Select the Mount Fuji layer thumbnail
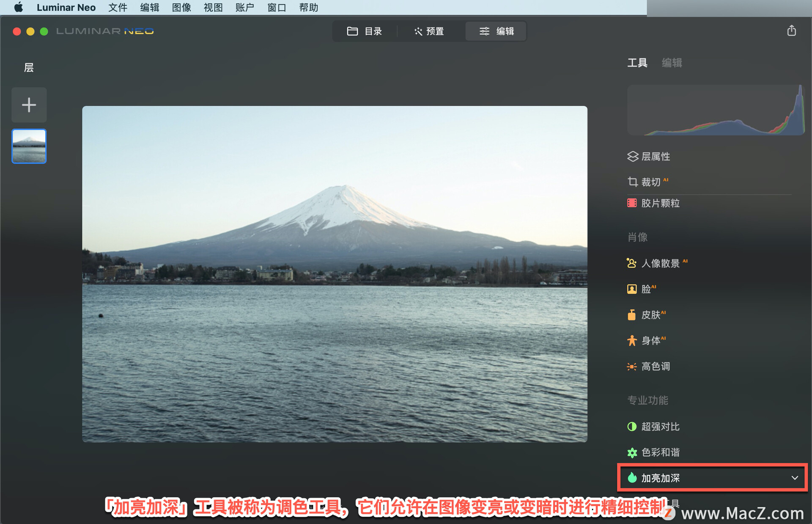 tap(29, 146)
